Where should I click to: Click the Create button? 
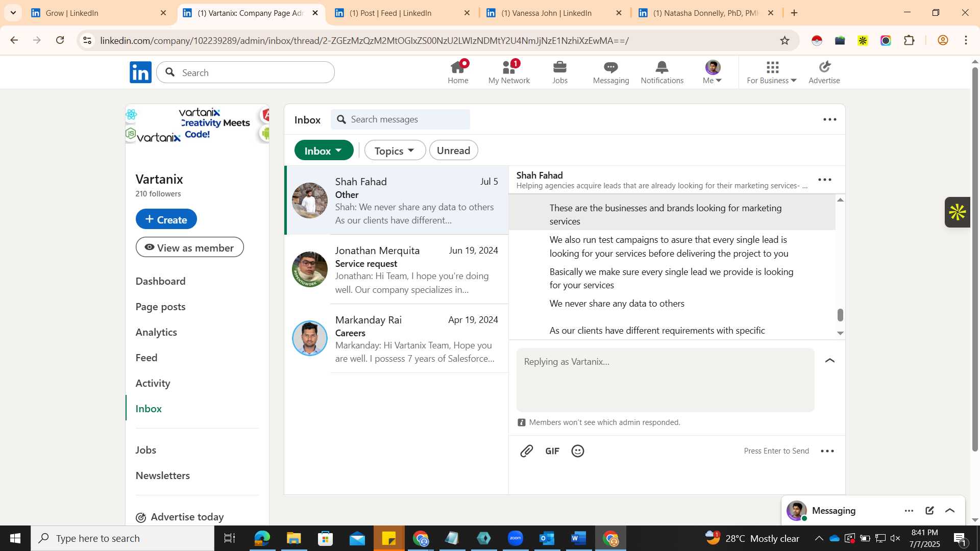tap(166, 219)
